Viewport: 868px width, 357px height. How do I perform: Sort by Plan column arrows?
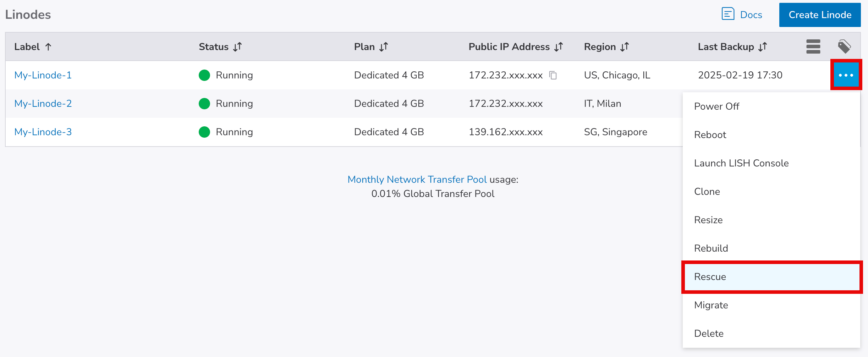(x=384, y=47)
